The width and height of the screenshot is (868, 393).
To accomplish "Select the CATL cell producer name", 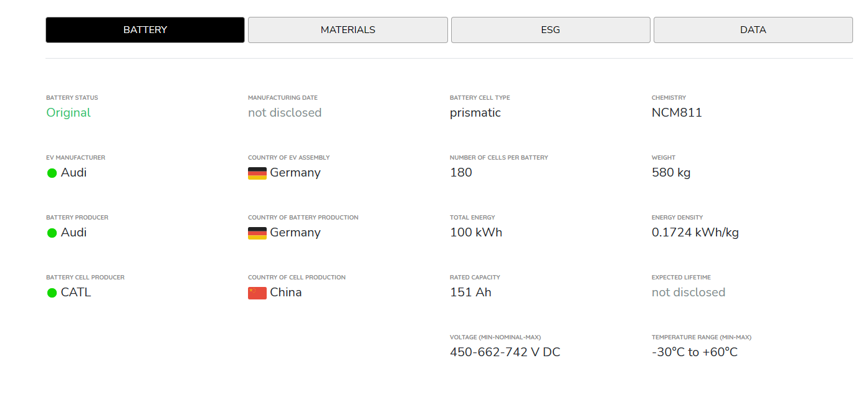I will pos(76,293).
